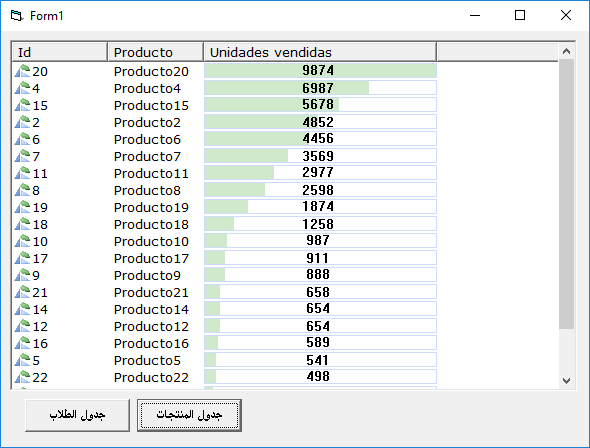The height and width of the screenshot is (448, 590).
Task: Click the row icon next to Id 14
Action: coord(22,309)
